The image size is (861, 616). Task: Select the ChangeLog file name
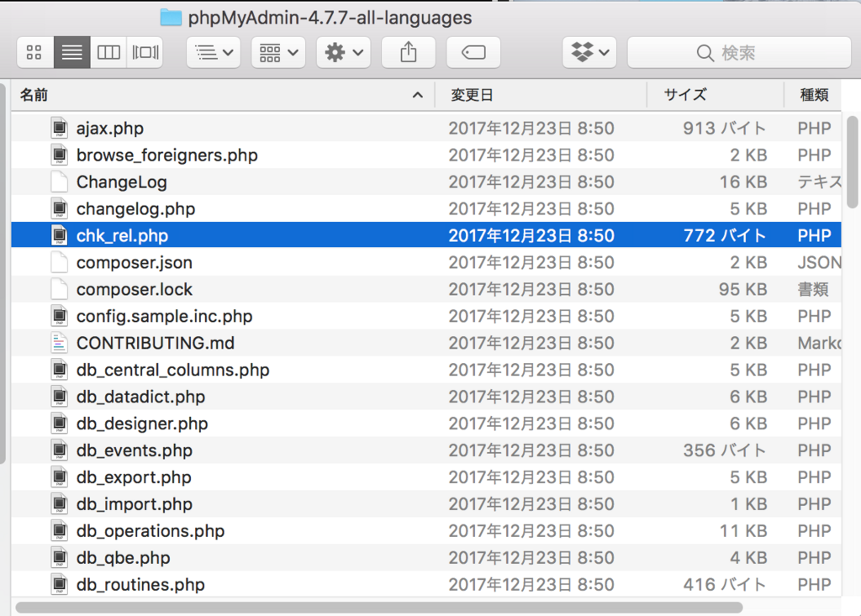[x=121, y=182]
